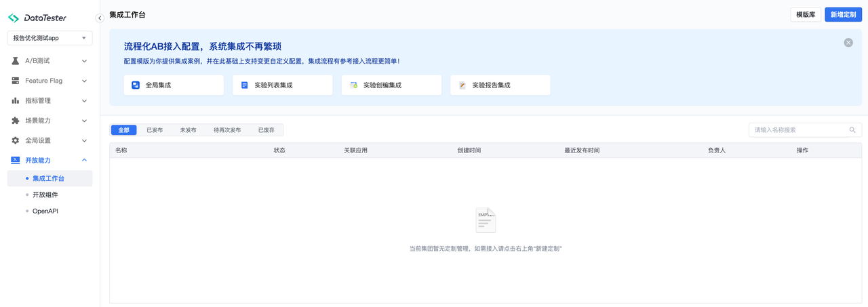Open the 全局集成 template card
This screenshot has height=307, width=868.
(x=174, y=85)
